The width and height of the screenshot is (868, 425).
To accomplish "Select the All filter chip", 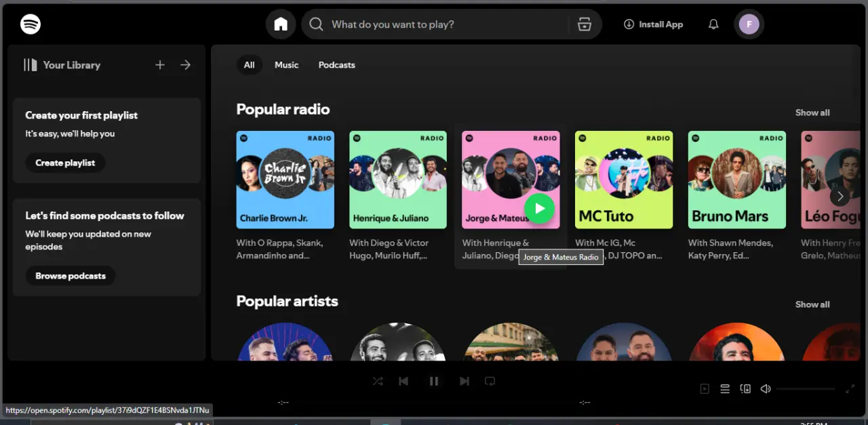I will [x=250, y=65].
